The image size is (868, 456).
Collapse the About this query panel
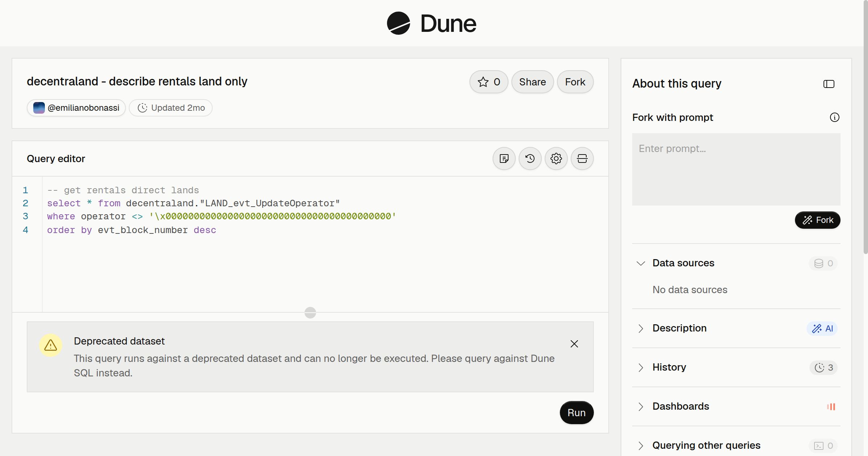(x=829, y=84)
